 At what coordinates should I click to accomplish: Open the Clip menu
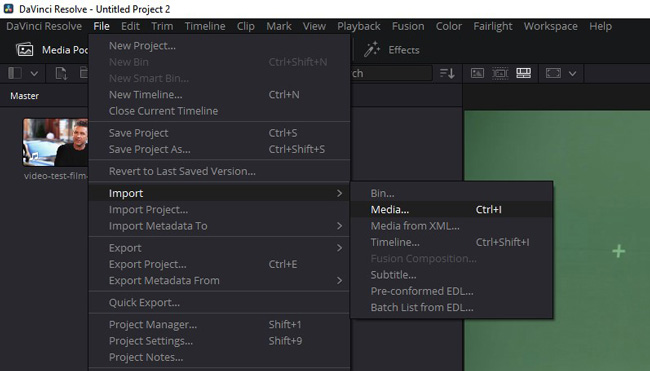(245, 26)
